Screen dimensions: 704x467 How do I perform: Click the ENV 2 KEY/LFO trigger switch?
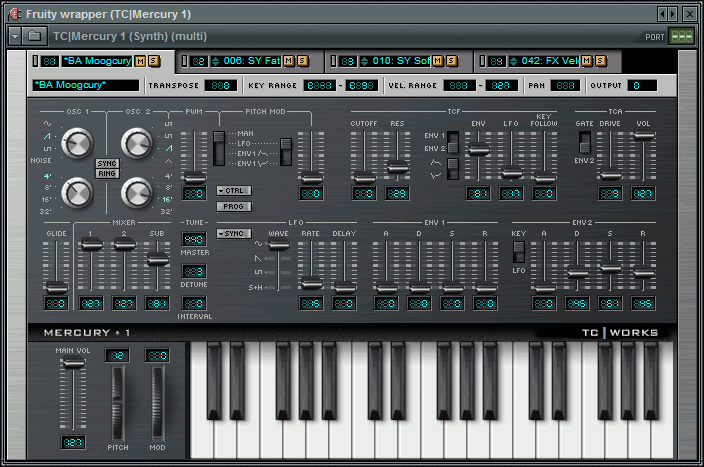pyautogui.click(x=519, y=257)
